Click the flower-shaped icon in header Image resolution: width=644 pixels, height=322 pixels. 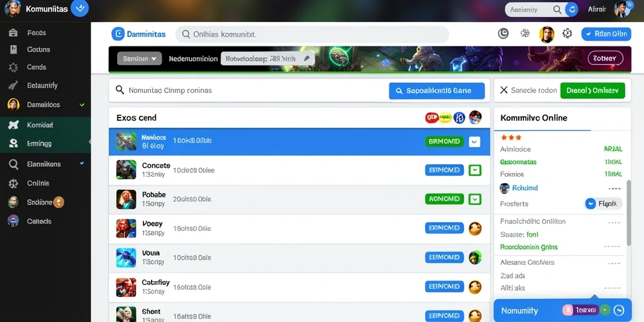pos(525,34)
